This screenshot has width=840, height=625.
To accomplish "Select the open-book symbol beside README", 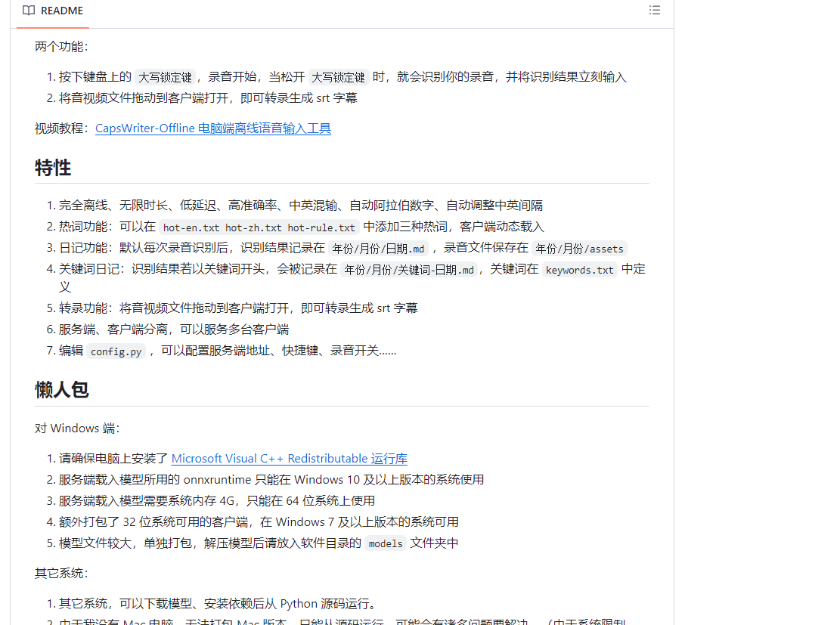I will tap(28, 11).
